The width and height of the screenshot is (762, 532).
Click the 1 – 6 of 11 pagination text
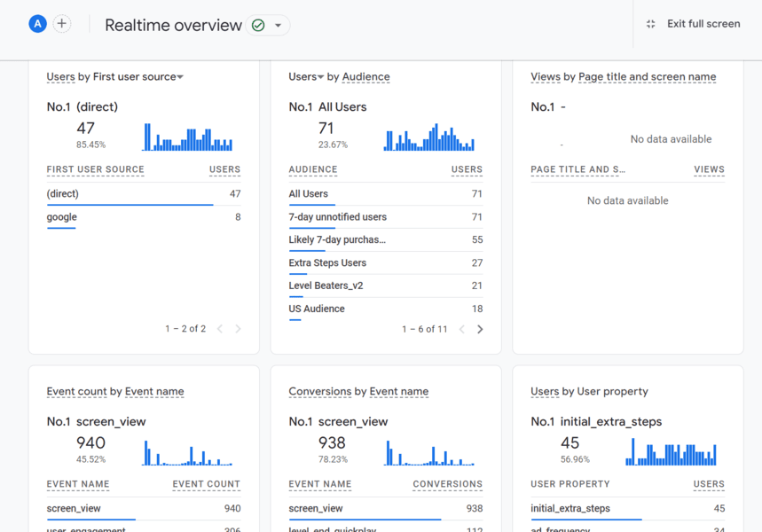click(x=424, y=330)
